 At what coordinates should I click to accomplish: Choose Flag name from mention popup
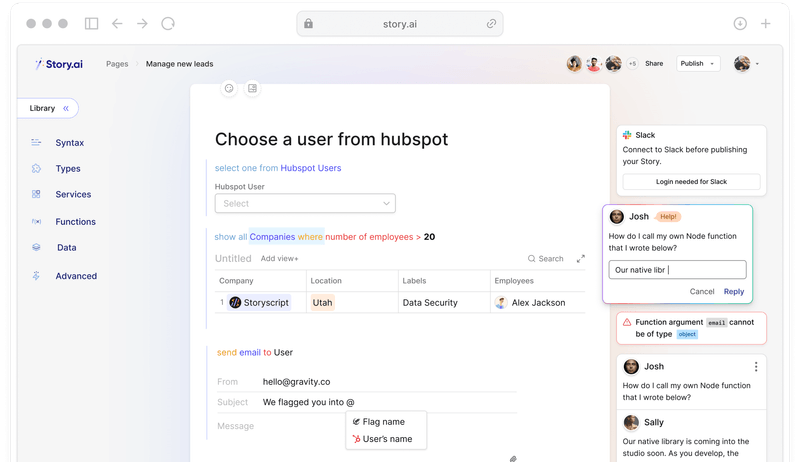(x=379, y=422)
